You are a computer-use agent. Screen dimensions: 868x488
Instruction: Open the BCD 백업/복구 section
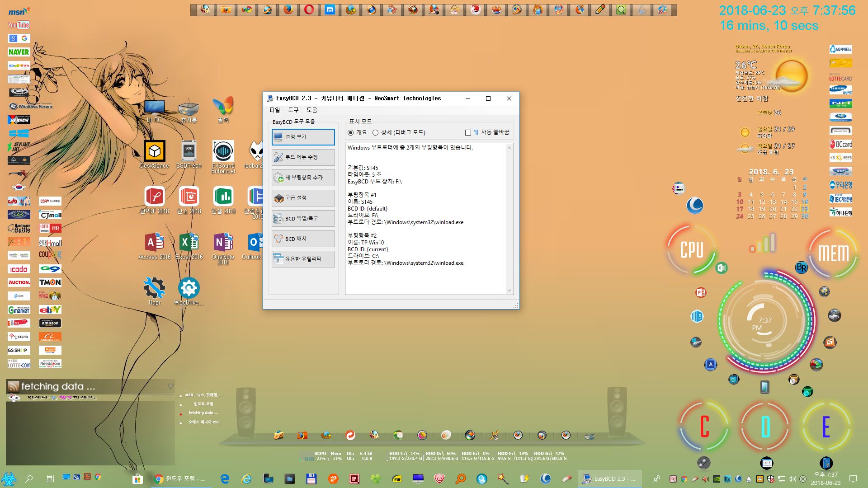[303, 218]
